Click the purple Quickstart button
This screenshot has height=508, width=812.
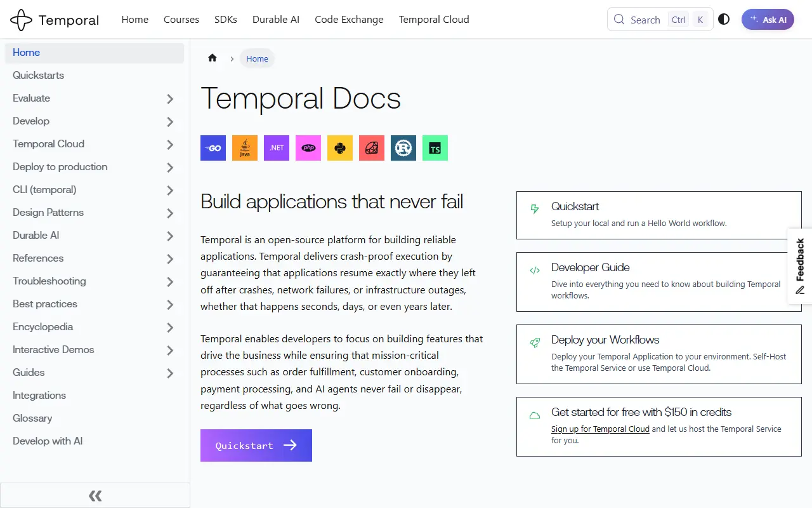tap(256, 445)
